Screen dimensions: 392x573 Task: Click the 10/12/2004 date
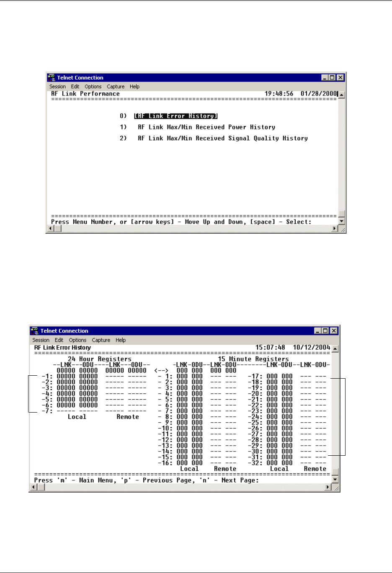[312, 348]
